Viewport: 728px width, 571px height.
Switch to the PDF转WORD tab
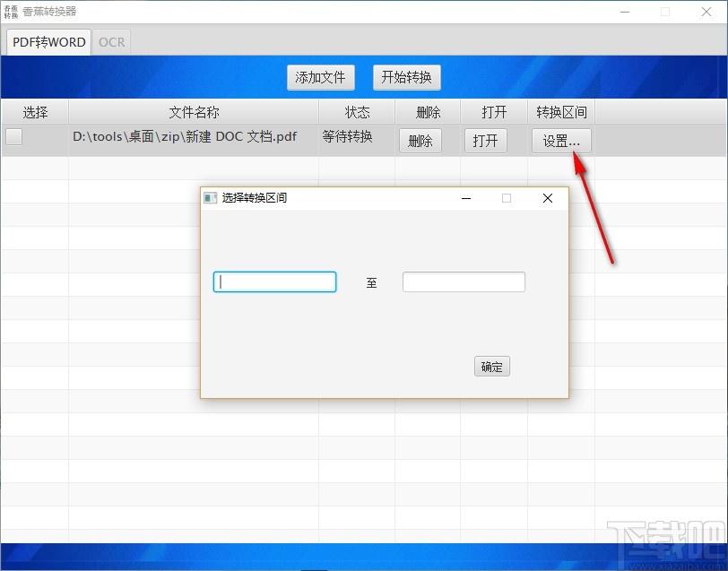pyautogui.click(x=48, y=42)
